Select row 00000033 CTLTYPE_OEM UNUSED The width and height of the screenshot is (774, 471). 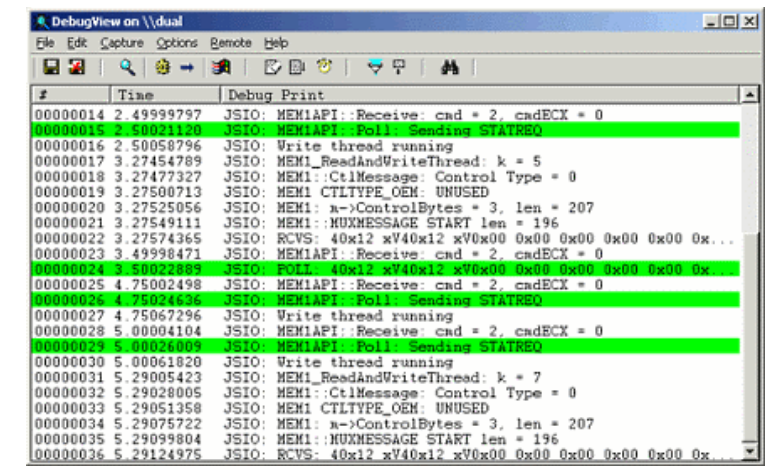pyautogui.click(x=386, y=408)
